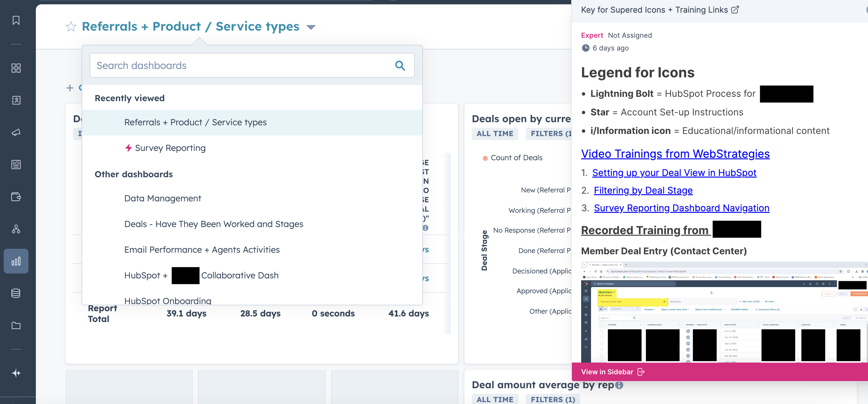Select Deals - Have They Been Worked and Stages
Image resolution: width=868 pixels, height=404 pixels.
(x=252, y=224)
